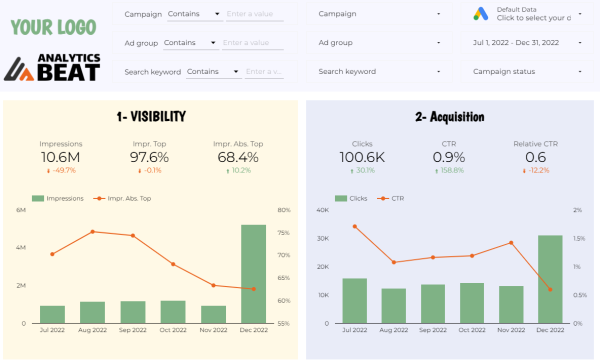Click the orange CTR legend marker
This screenshot has height=364, width=600.
point(383,198)
